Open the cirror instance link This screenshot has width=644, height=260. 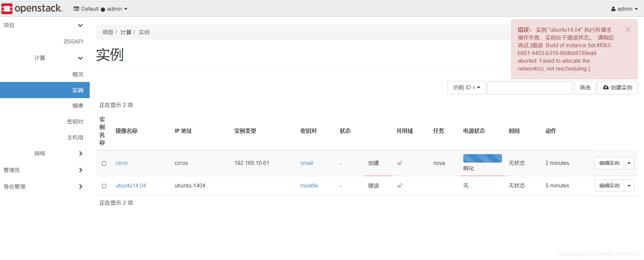122,163
